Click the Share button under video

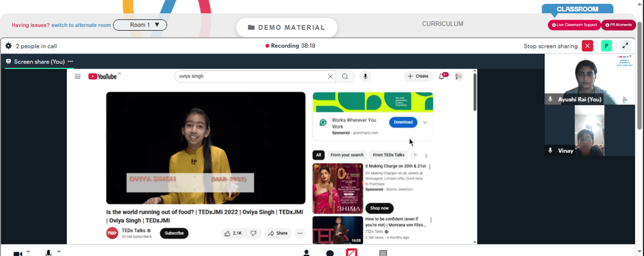(278, 233)
